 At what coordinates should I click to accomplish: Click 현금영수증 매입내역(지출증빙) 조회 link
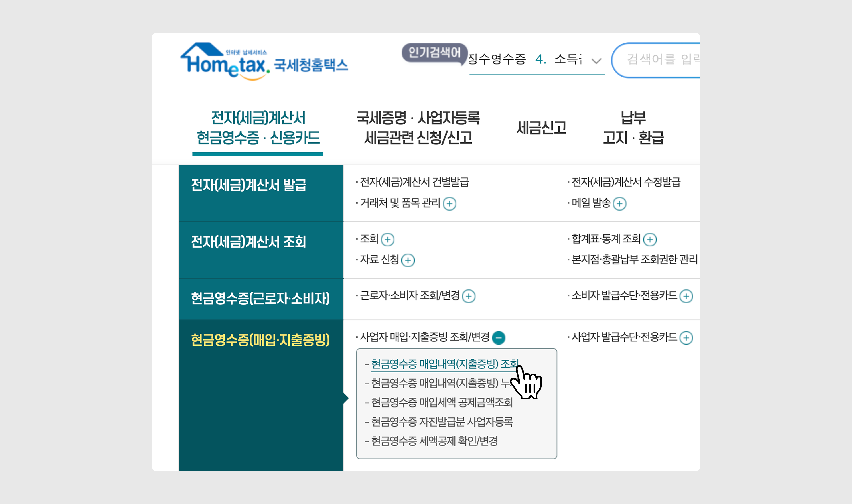(444, 364)
